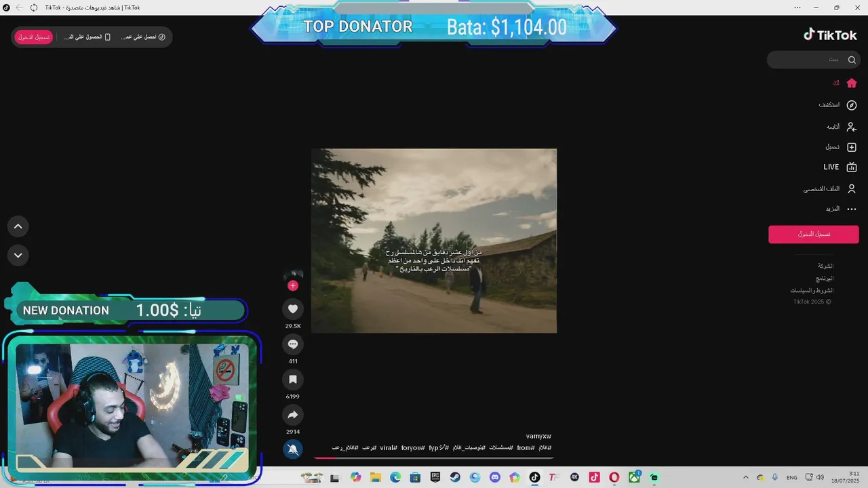Open Copilot from the taskbar
The width and height of the screenshot is (868, 488).
click(x=356, y=478)
